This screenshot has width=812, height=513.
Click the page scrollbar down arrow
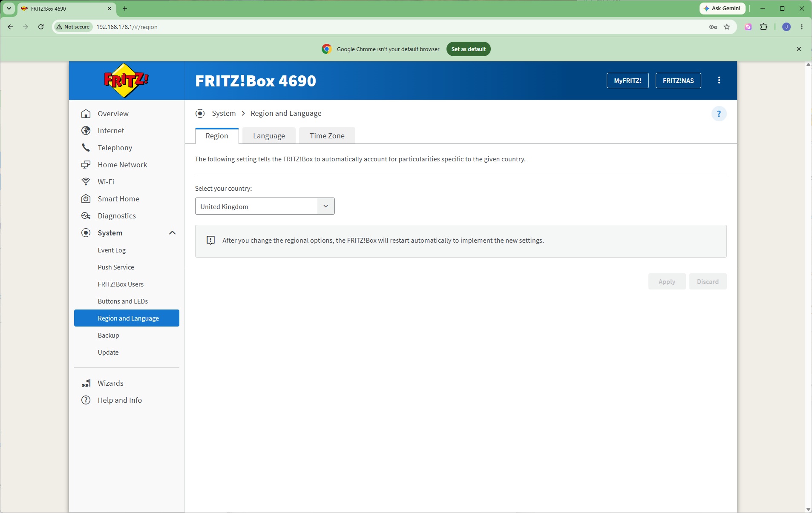point(808,509)
